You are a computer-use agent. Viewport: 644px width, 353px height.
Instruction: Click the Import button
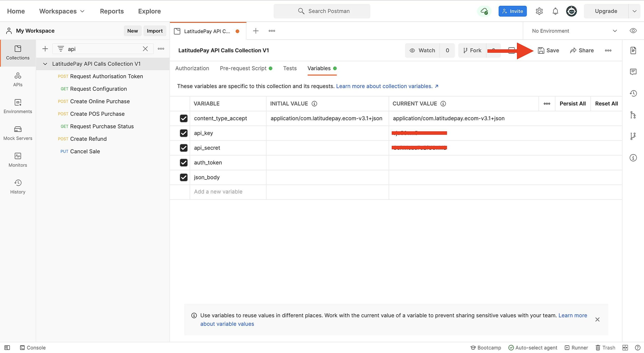[x=155, y=31]
